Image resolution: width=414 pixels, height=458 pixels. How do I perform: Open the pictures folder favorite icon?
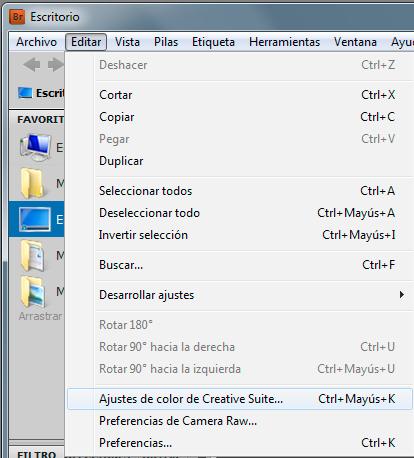tap(33, 292)
